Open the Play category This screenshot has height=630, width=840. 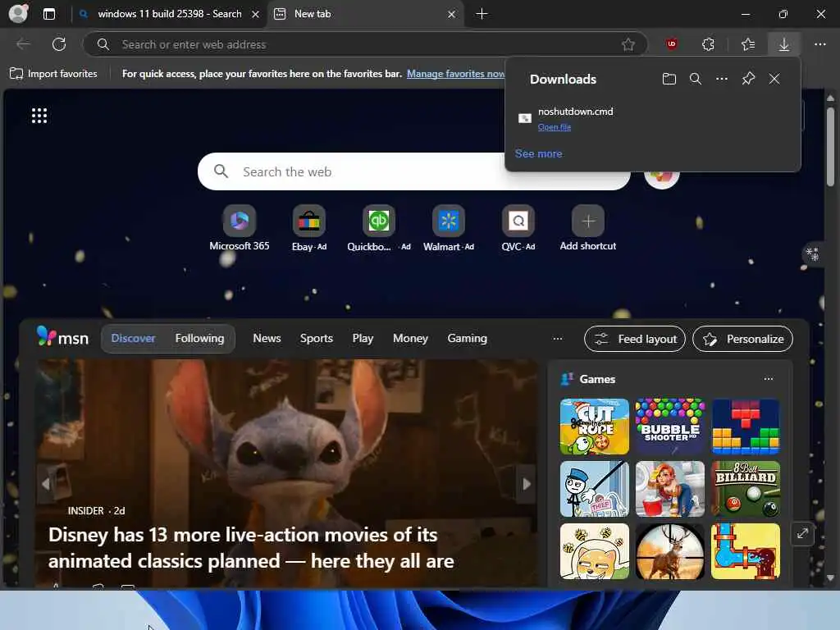tap(363, 338)
